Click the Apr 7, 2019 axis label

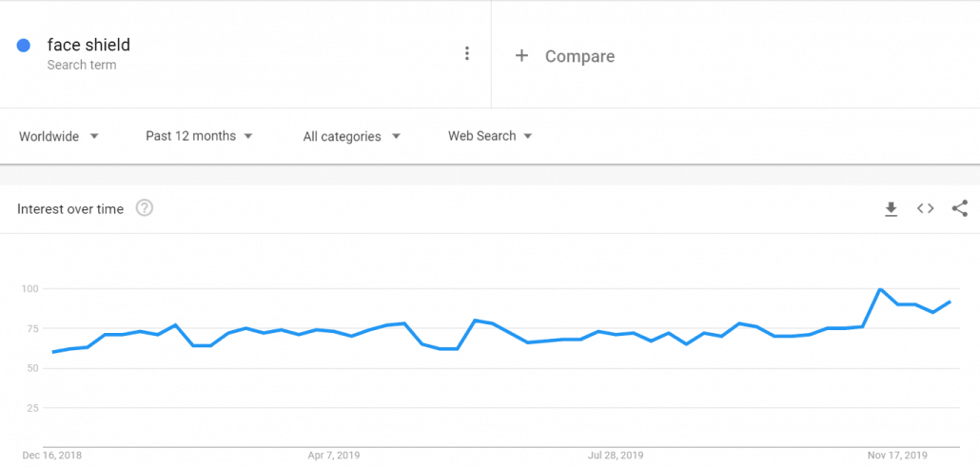point(334,455)
